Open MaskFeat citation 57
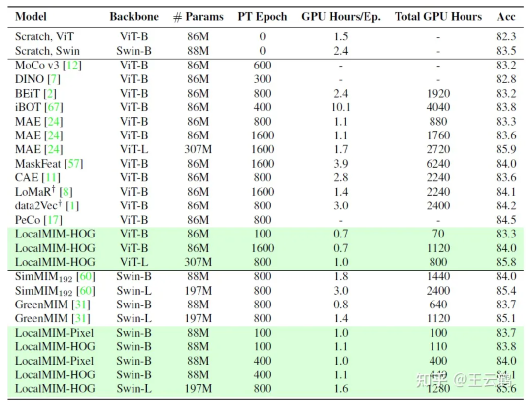 coord(74,164)
